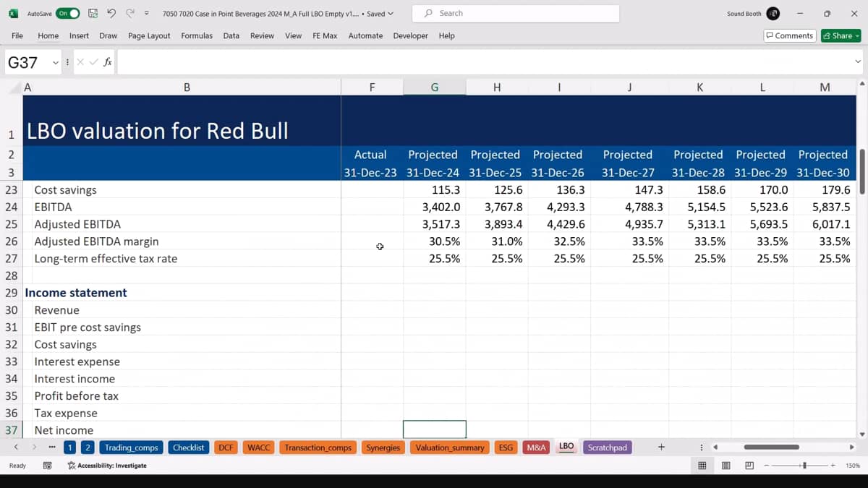Click the Excel app icon in title bar

tap(13, 13)
